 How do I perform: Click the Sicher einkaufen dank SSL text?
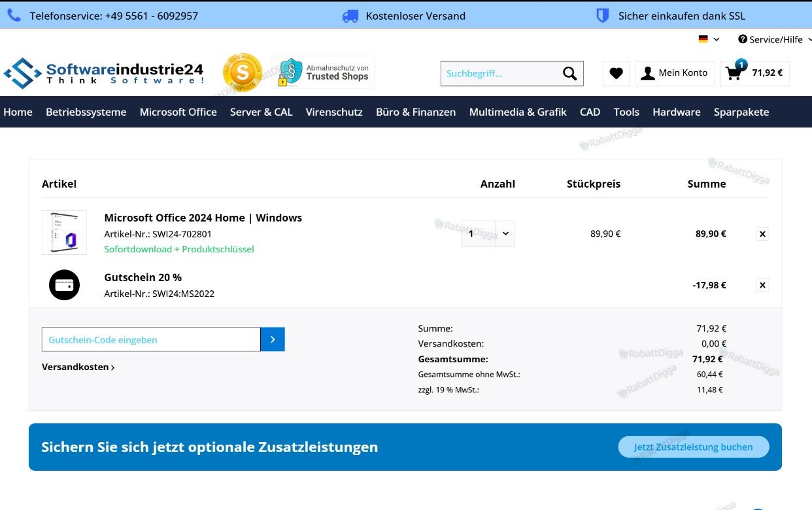(x=682, y=16)
